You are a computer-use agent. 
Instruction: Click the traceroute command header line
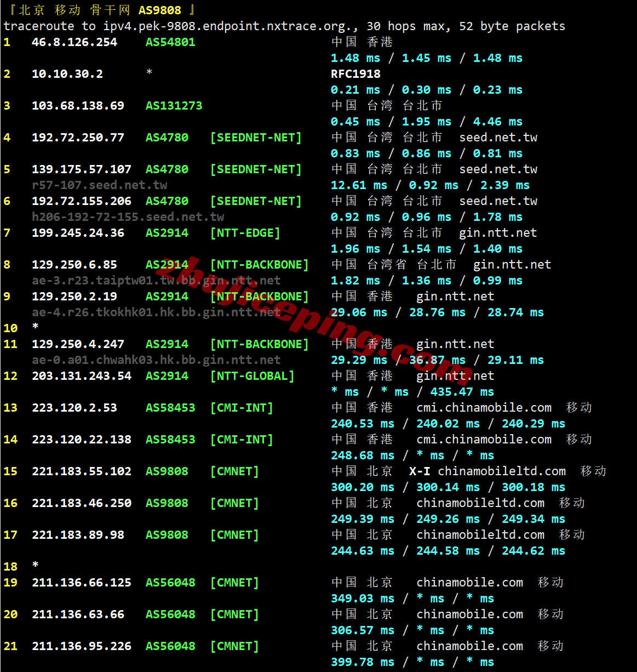tap(284, 26)
